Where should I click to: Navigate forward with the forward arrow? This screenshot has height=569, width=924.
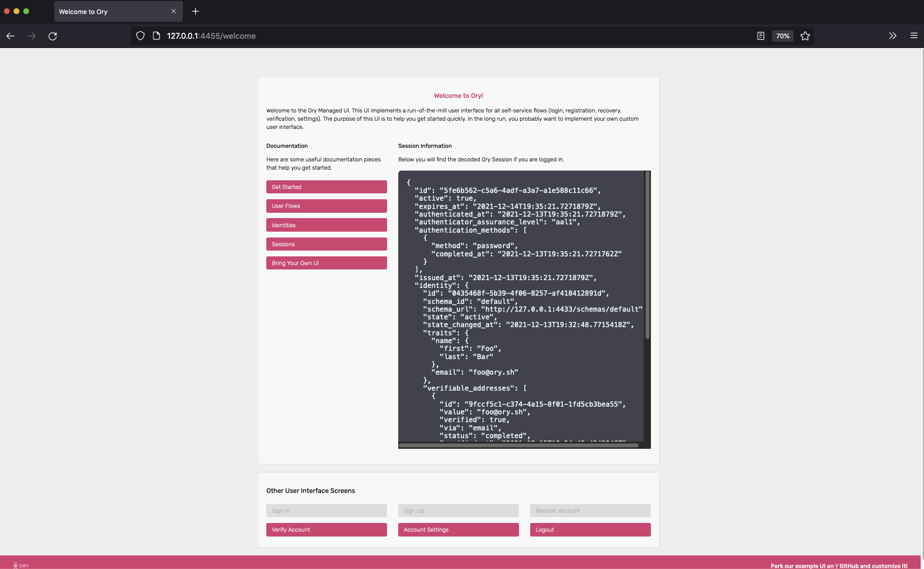coord(32,36)
